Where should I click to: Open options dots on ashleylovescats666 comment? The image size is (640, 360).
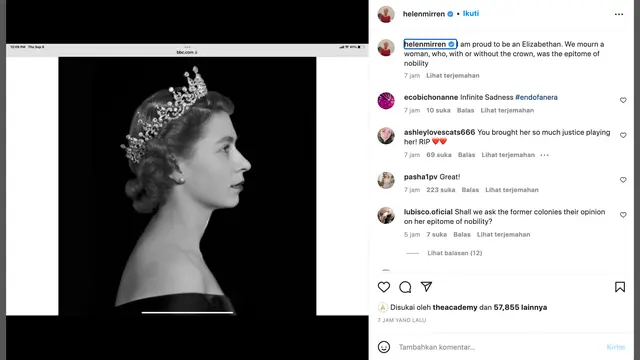pyautogui.click(x=544, y=155)
